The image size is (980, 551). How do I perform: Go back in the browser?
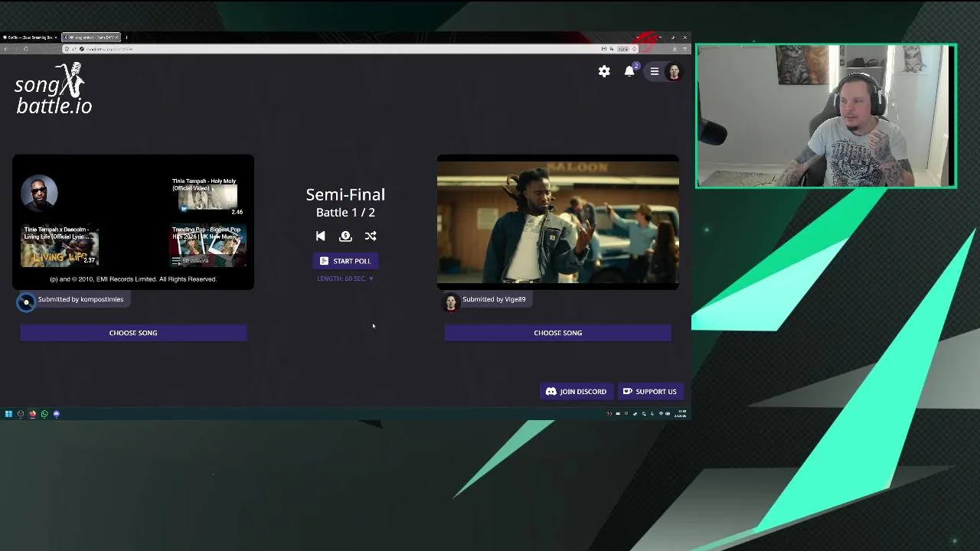point(5,49)
